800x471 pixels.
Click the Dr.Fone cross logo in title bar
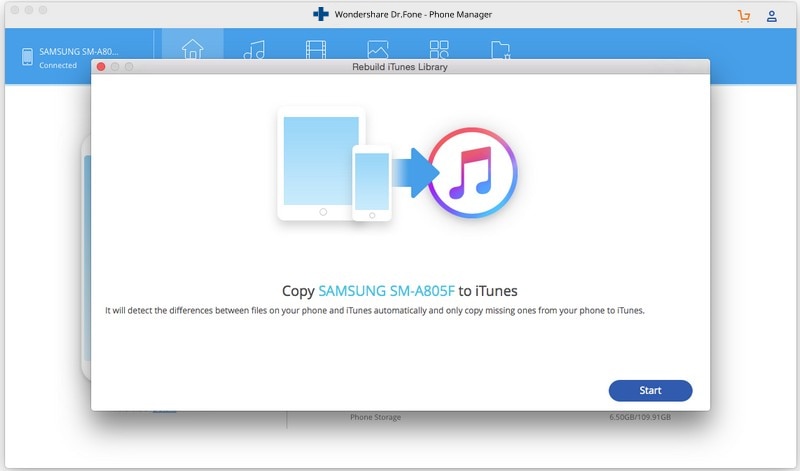coord(321,14)
